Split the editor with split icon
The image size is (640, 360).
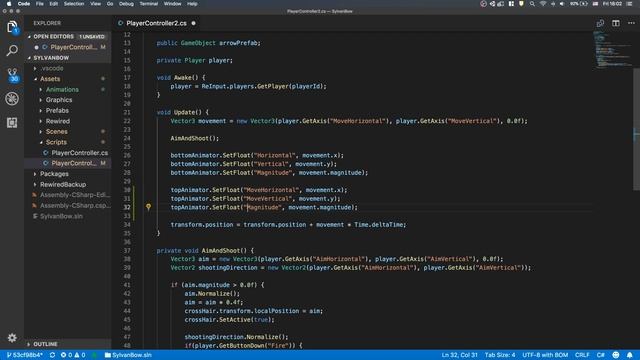[x=616, y=23]
